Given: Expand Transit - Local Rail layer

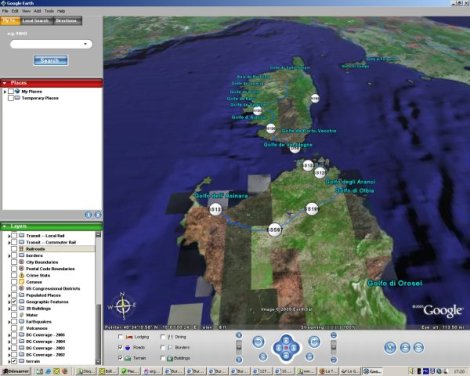Looking at the screenshot, I should coord(9,236).
